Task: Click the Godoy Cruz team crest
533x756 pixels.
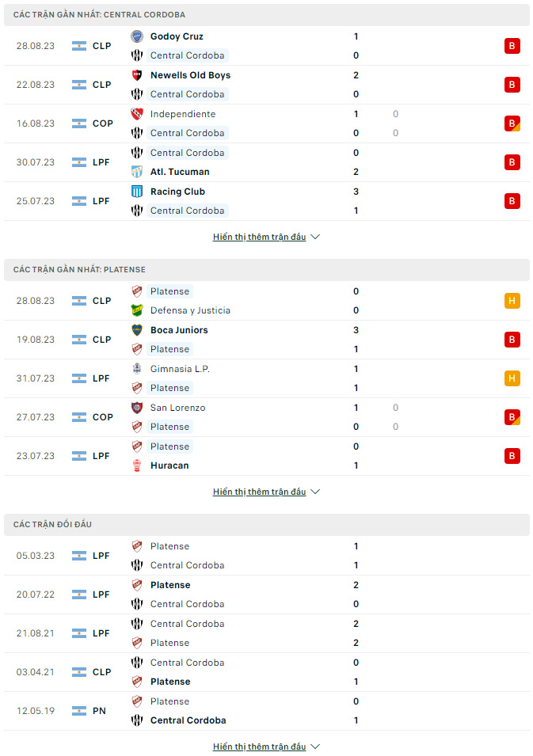Action: (x=137, y=36)
